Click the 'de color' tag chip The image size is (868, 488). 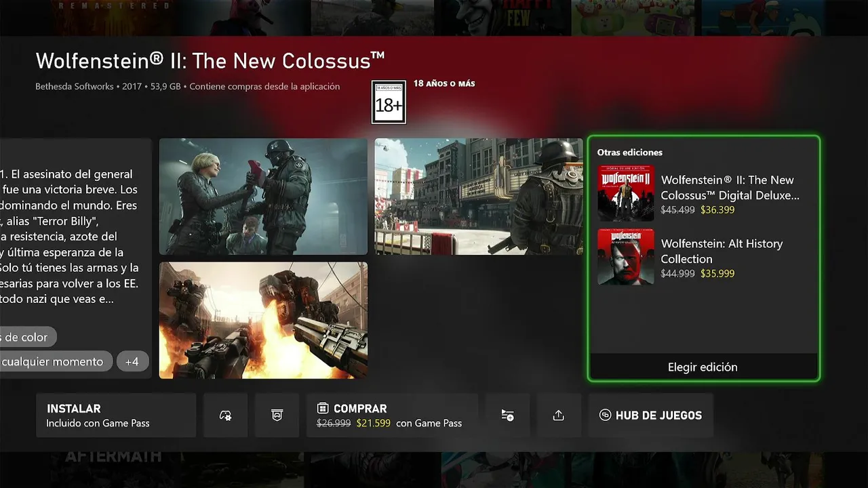tap(26, 337)
